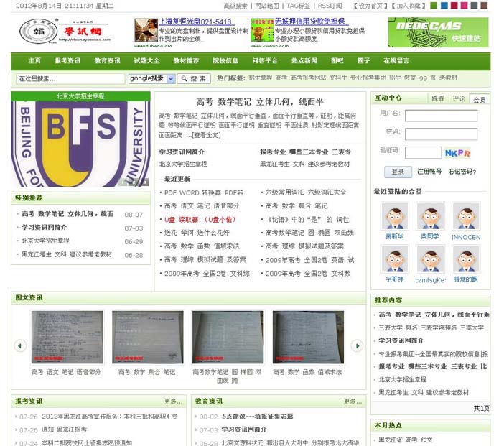Open the first 高考 语文 笔记 thumbnail
This screenshot has height=446, width=504.
click(67, 337)
